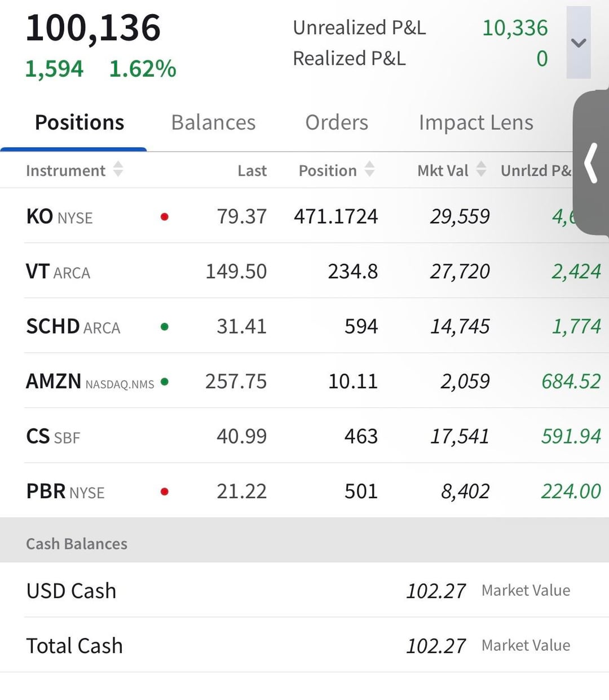Open the VT ARCA position row
This screenshot has width=609, height=700.
(58, 272)
